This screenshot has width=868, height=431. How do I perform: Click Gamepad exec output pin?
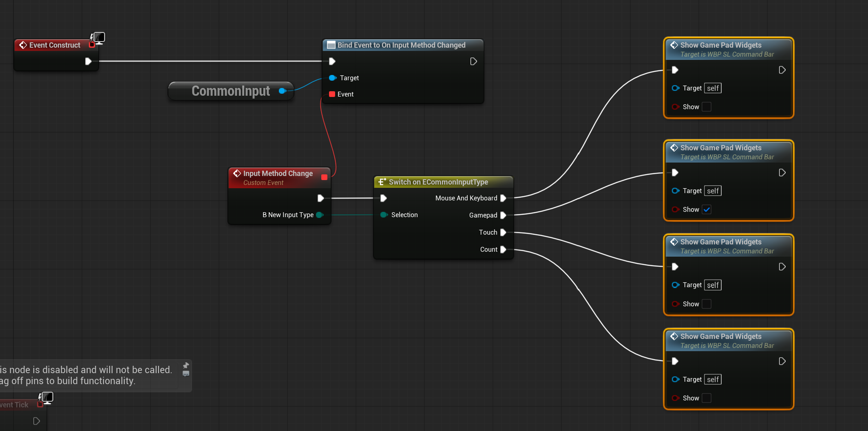tap(503, 215)
